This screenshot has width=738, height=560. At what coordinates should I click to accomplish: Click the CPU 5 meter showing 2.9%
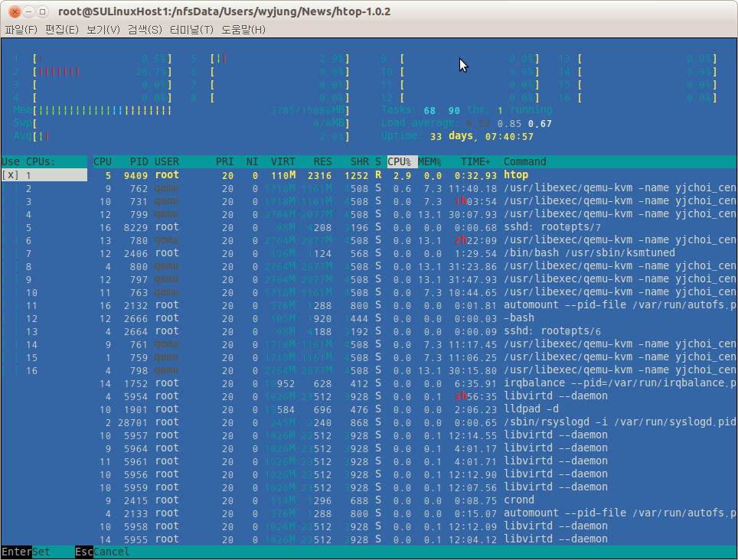(x=270, y=59)
